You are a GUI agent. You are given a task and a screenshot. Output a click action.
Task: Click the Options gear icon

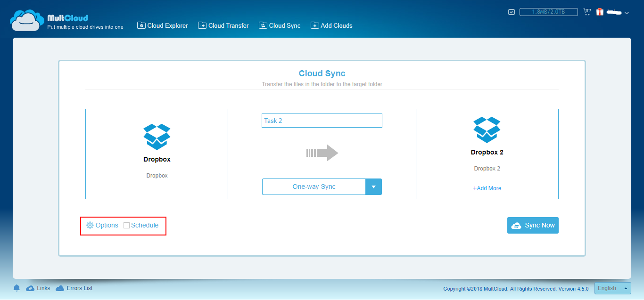point(90,225)
